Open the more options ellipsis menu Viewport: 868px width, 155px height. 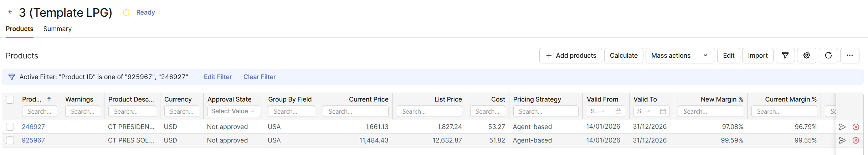849,56
